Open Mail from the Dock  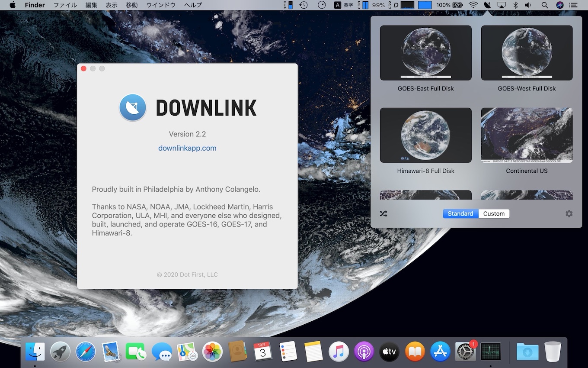click(x=111, y=352)
